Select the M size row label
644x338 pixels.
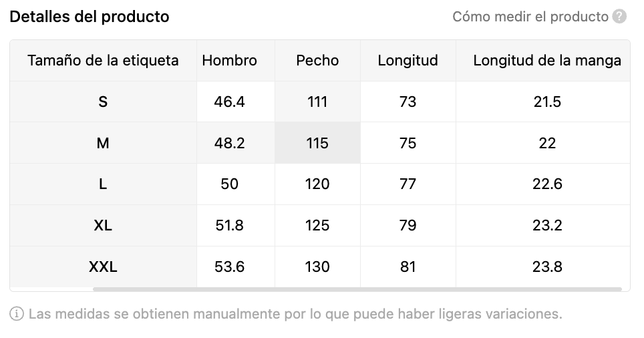coord(103,143)
